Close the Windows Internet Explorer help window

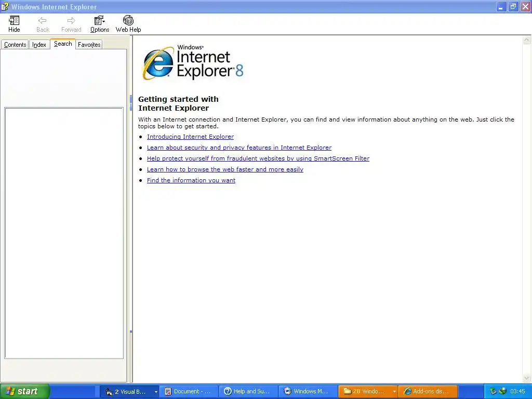tap(525, 7)
